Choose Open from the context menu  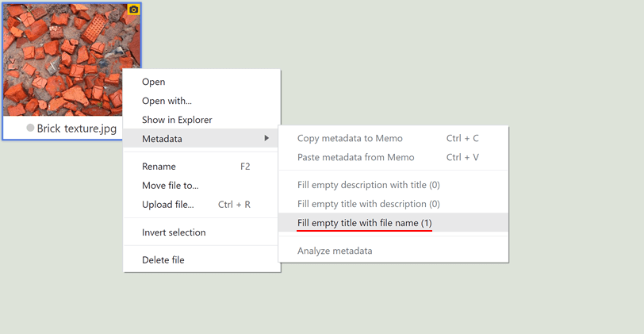point(201,82)
